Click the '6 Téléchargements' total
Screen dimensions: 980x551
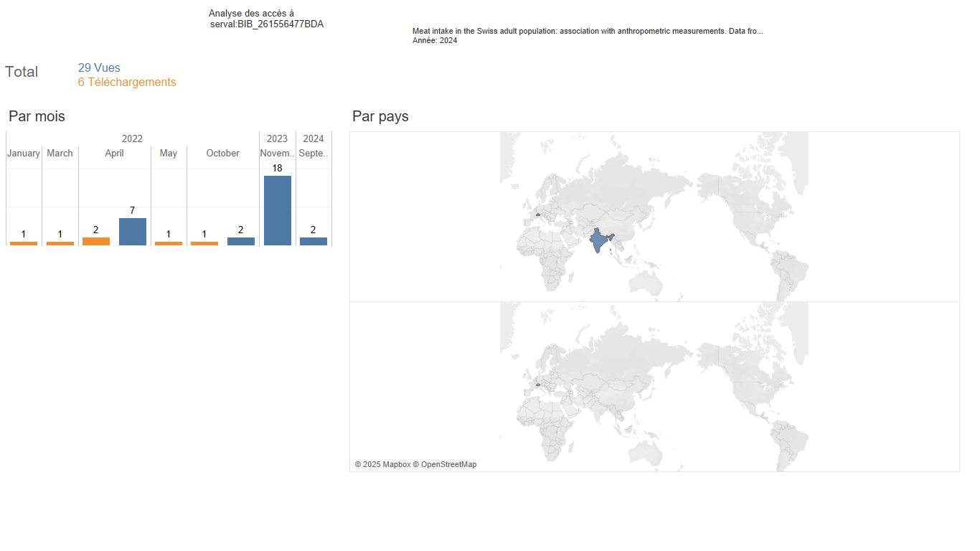click(x=127, y=83)
